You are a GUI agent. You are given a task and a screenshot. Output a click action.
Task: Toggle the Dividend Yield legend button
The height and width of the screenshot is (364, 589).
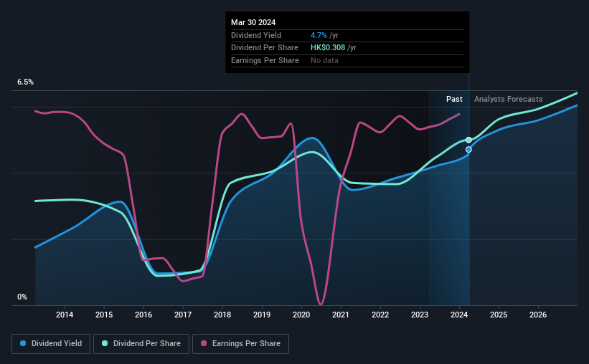click(x=51, y=344)
